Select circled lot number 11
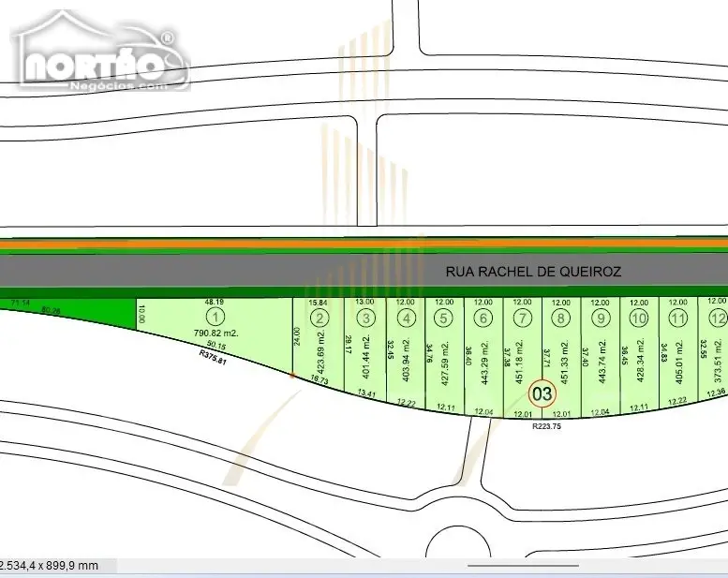 point(677,319)
